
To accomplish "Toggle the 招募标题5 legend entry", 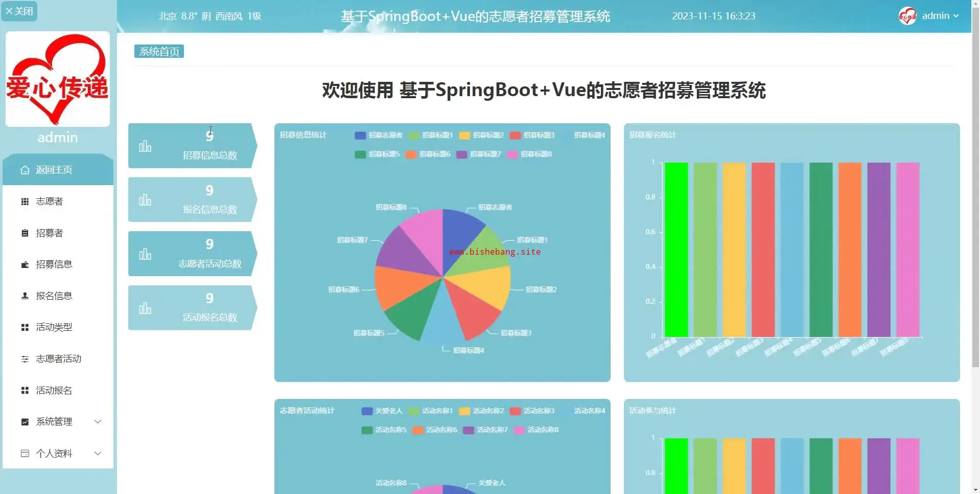I will [x=377, y=154].
